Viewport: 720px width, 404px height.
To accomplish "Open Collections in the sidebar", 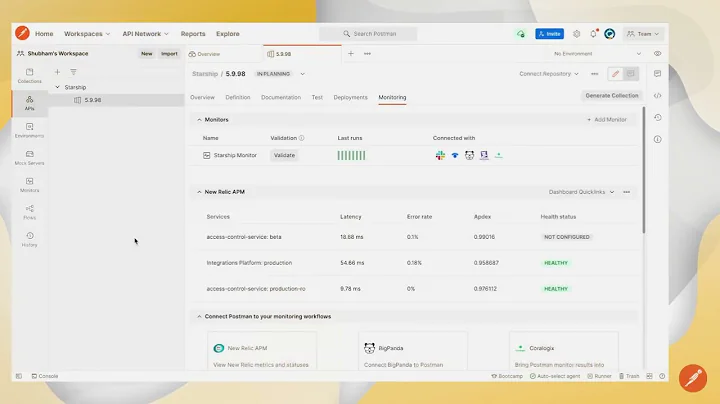I will tap(29, 76).
